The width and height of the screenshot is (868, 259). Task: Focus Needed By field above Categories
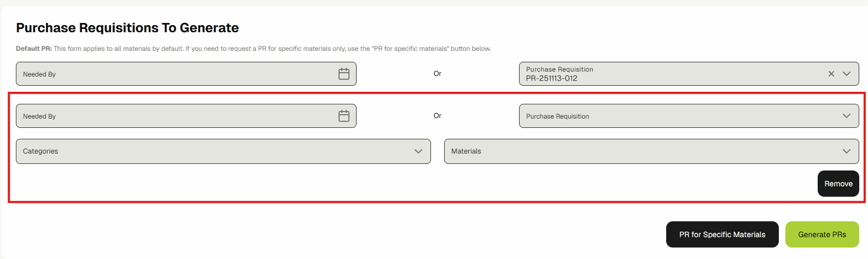pyautogui.click(x=175, y=116)
